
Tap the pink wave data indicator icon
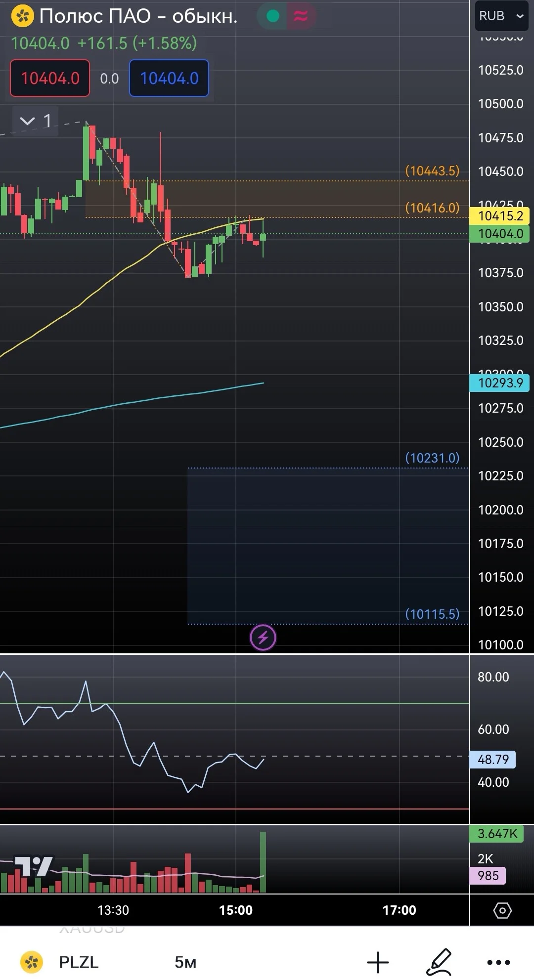(x=301, y=16)
